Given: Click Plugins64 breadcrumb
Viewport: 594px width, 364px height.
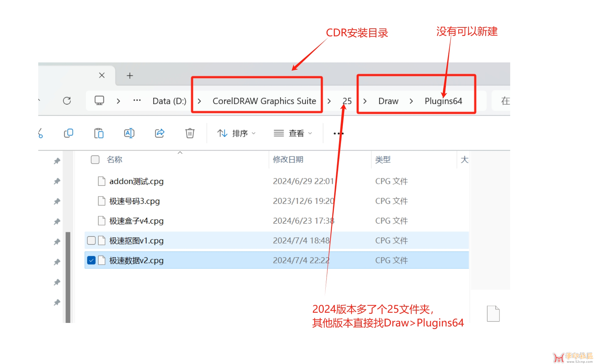Looking at the screenshot, I should coord(443,101).
